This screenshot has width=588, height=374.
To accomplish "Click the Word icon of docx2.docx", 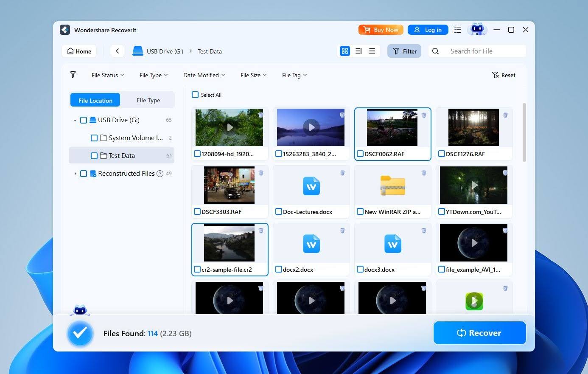I will 311,244.
